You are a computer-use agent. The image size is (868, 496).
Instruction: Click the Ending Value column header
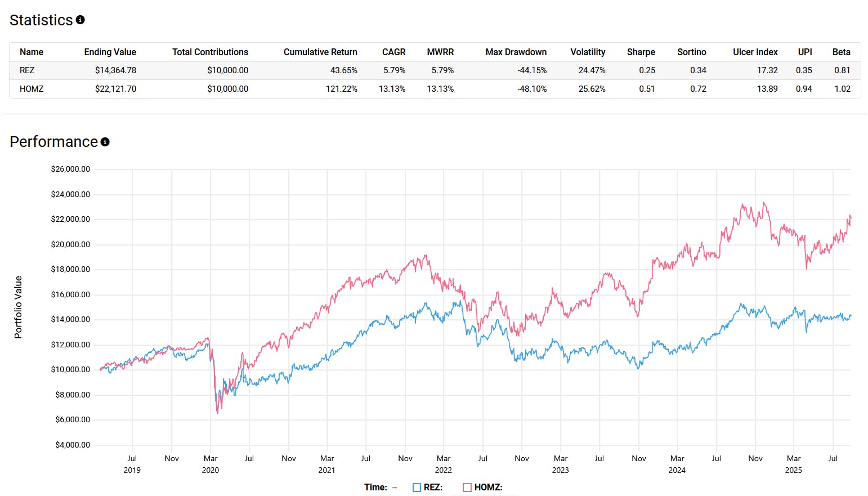coord(110,52)
